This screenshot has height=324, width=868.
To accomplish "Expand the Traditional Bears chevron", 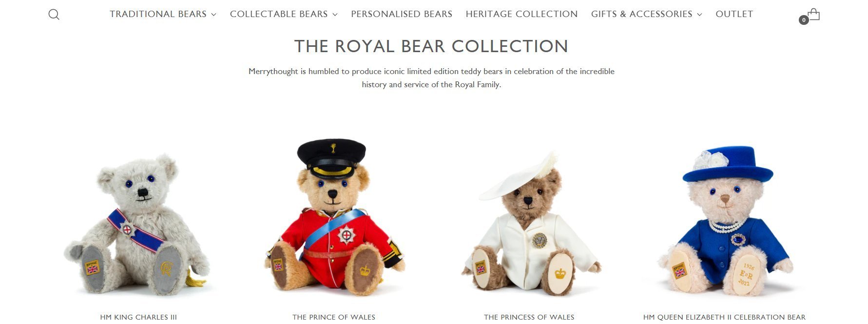I will click(213, 15).
